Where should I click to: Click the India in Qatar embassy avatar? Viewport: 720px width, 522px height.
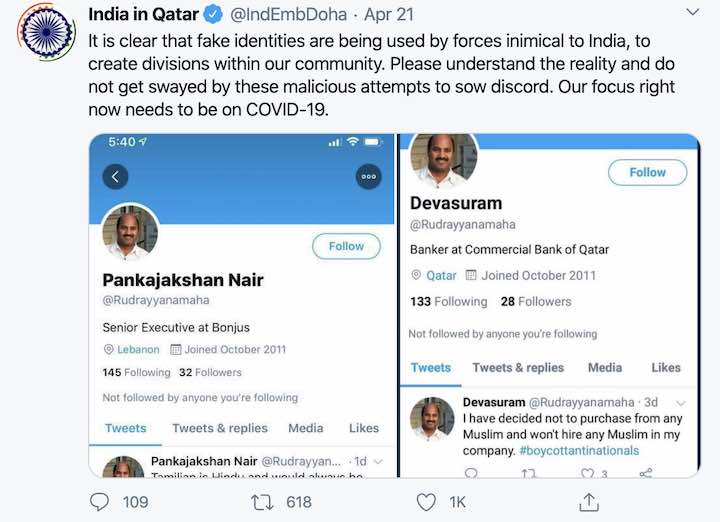coord(46,32)
